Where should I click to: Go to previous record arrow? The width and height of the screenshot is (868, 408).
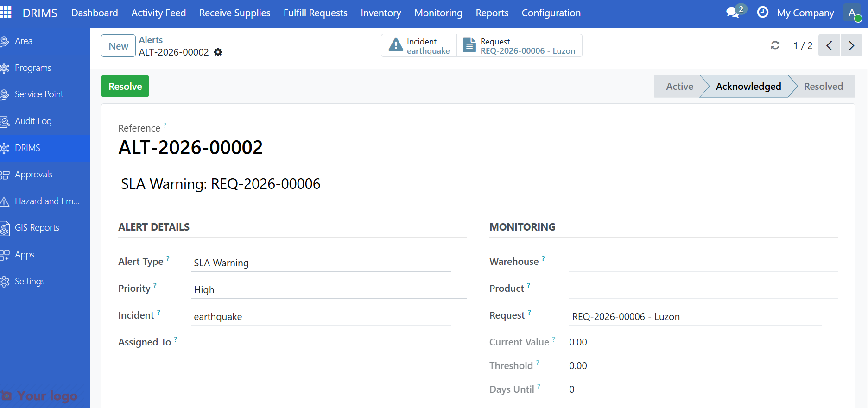point(829,45)
